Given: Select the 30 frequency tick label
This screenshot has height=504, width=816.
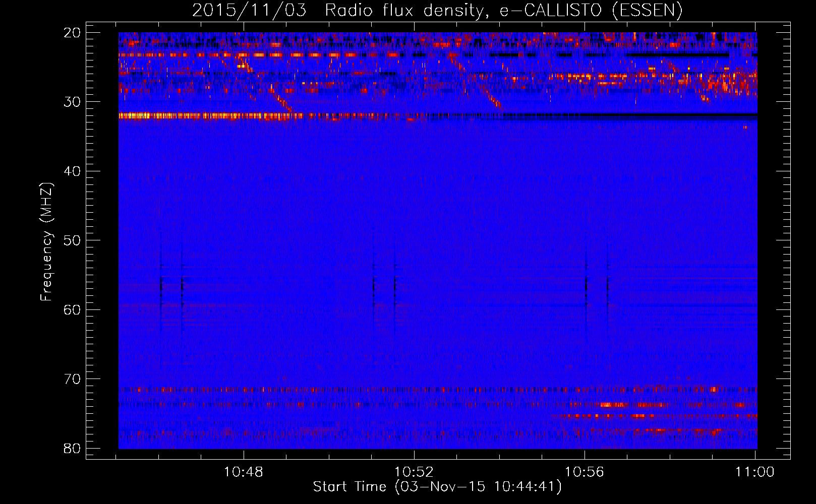Looking at the screenshot, I should (x=73, y=102).
